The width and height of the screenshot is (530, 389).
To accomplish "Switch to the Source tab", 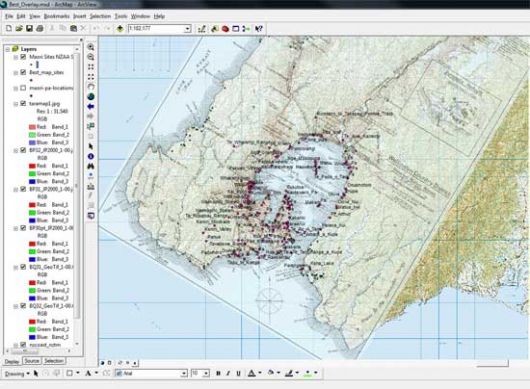I will [32, 361].
